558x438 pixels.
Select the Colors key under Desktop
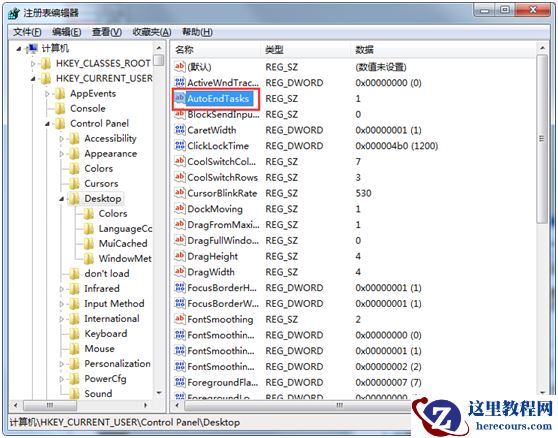(113, 213)
